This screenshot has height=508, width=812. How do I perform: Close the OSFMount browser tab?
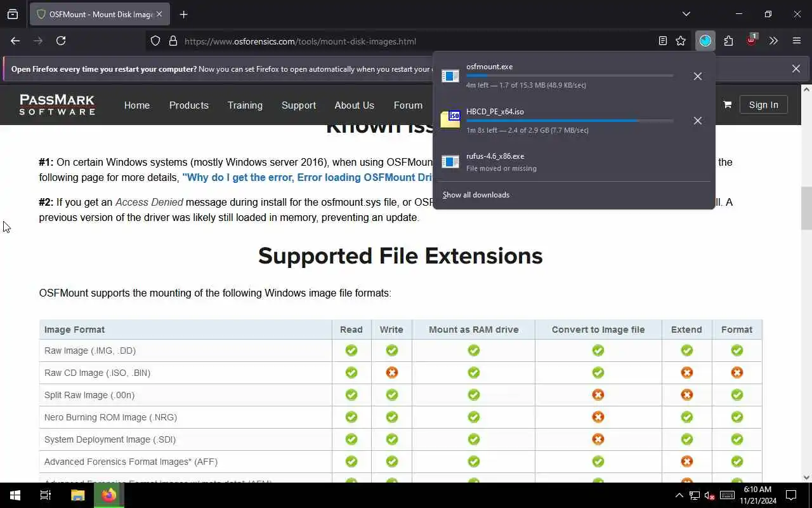[x=159, y=14]
